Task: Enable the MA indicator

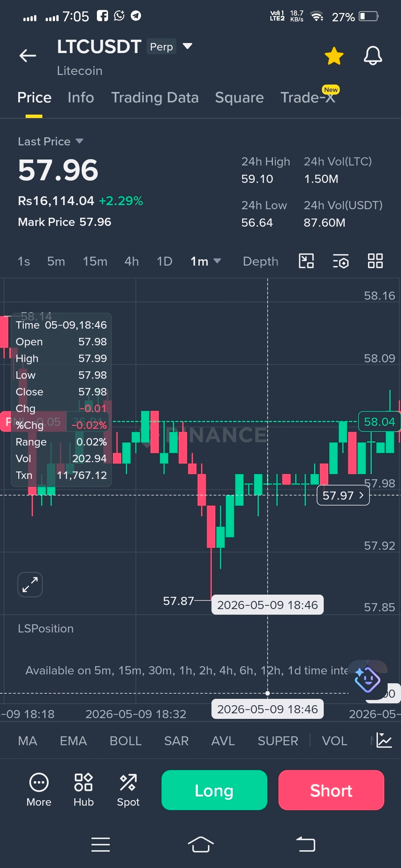Action: 27,741
